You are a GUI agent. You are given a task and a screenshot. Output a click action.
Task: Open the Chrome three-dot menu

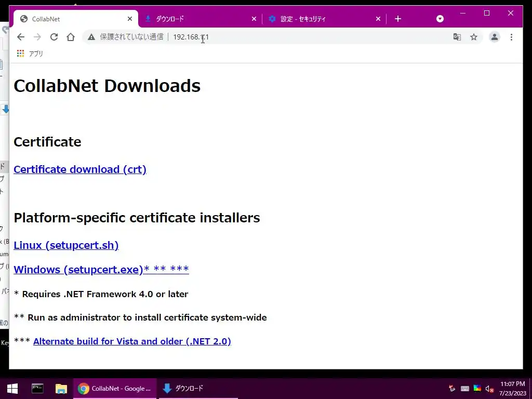coord(511,37)
